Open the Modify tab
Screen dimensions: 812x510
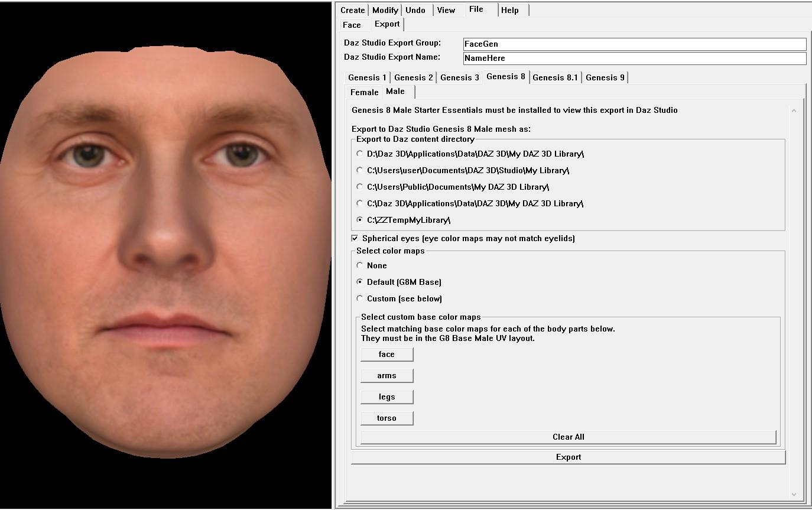pos(385,10)
